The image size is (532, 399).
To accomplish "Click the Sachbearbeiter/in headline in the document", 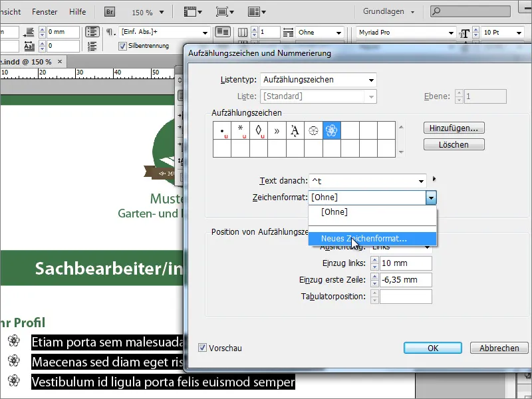I will click(109, 269).
